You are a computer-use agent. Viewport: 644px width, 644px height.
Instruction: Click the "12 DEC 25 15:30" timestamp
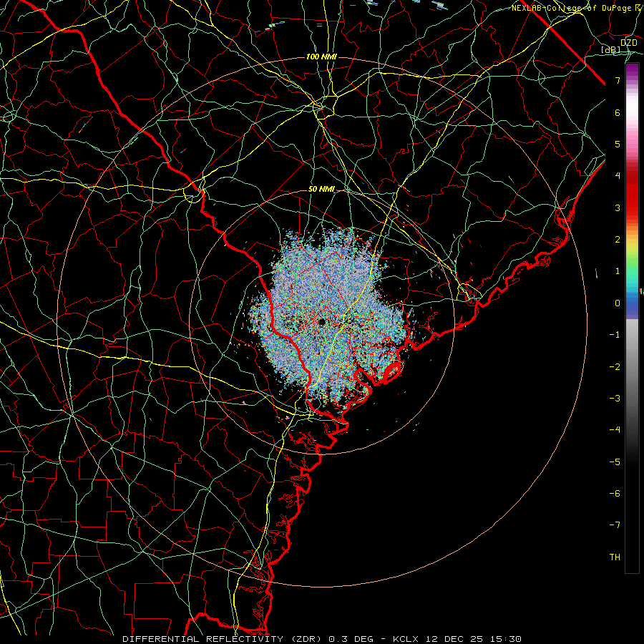472,639
